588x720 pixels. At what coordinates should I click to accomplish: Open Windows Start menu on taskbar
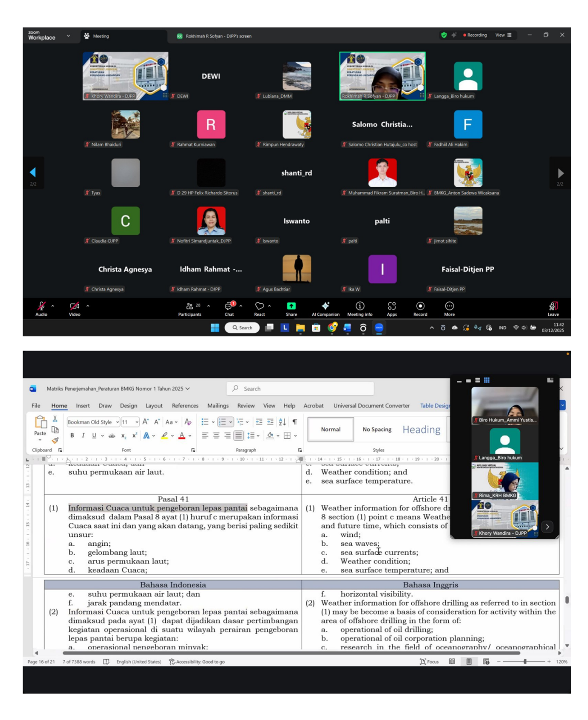coord(215,328)
